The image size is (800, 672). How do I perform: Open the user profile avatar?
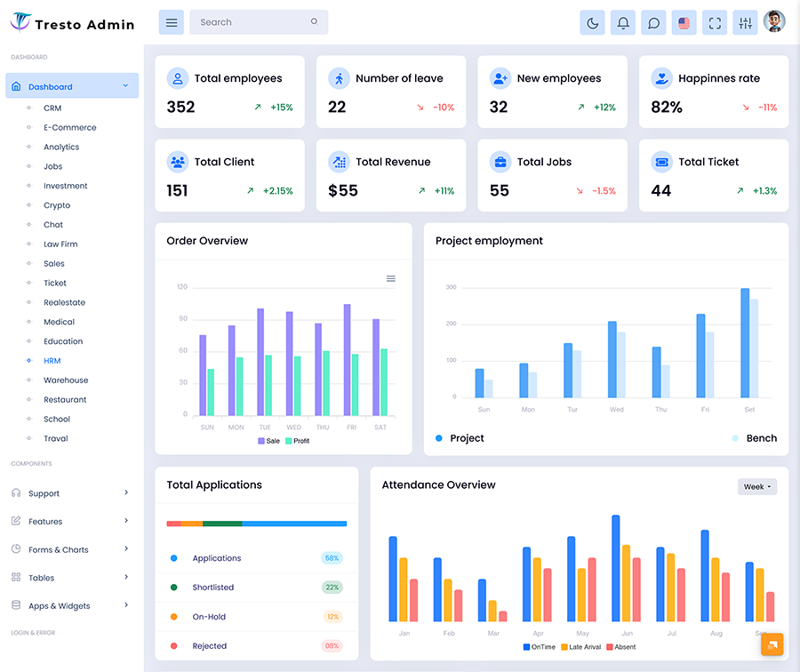(774, 21)
